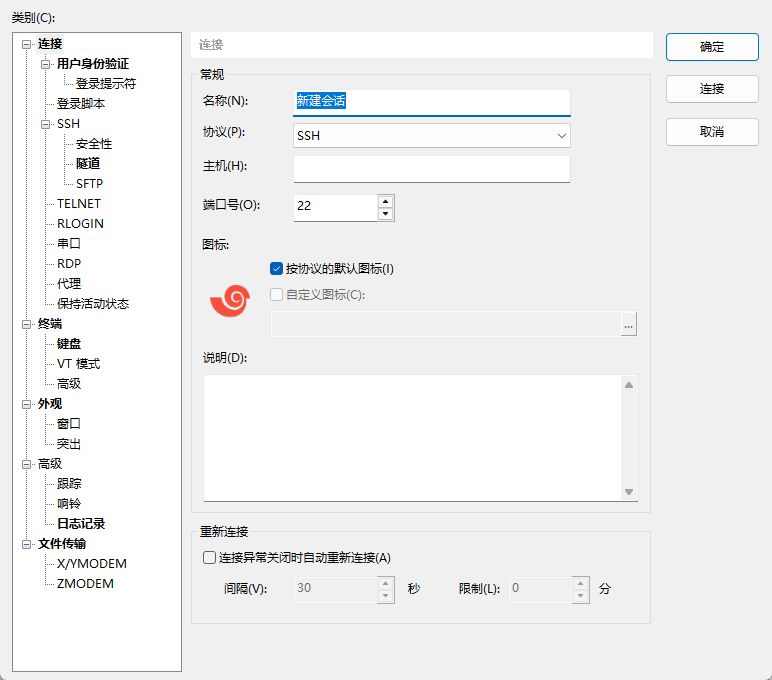772x680 pixels.
Task: Select VT 模式 tree item
Action: pyautogui.click(x=78, y=364)
